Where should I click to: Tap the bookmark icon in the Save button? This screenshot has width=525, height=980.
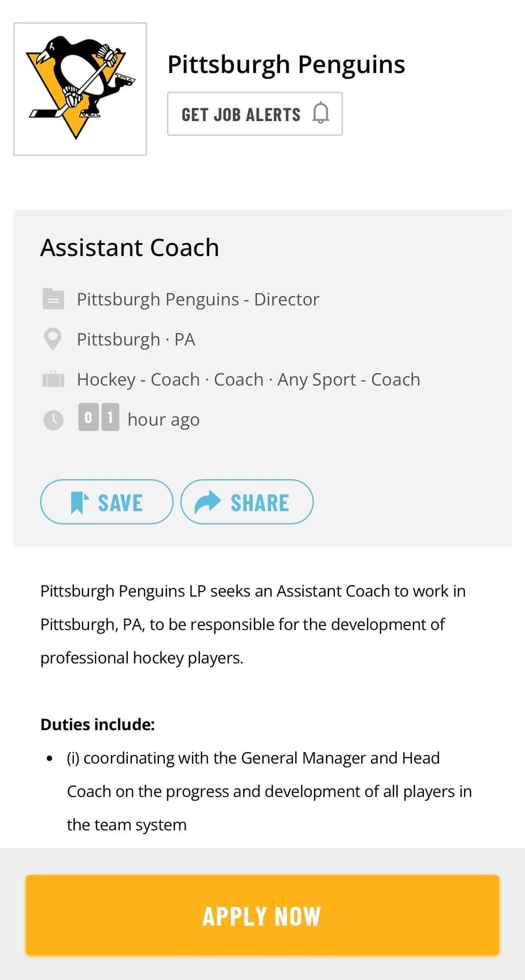(x=79, y=502)
